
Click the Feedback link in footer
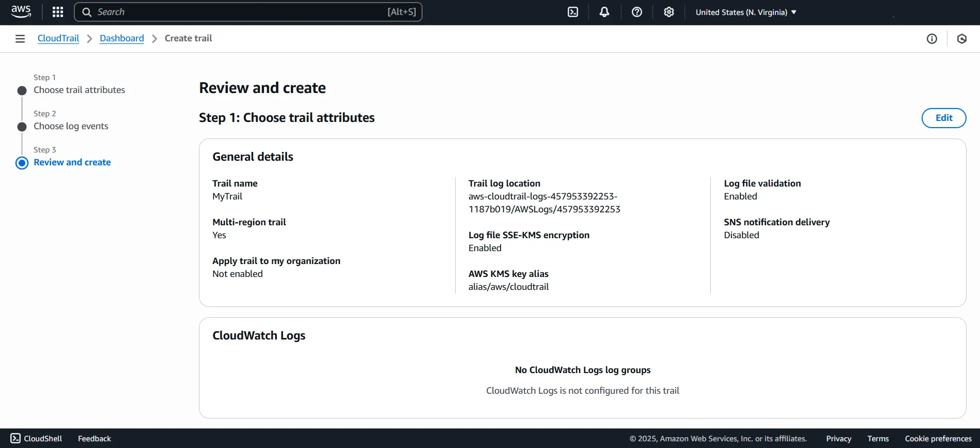pos(94,438)
